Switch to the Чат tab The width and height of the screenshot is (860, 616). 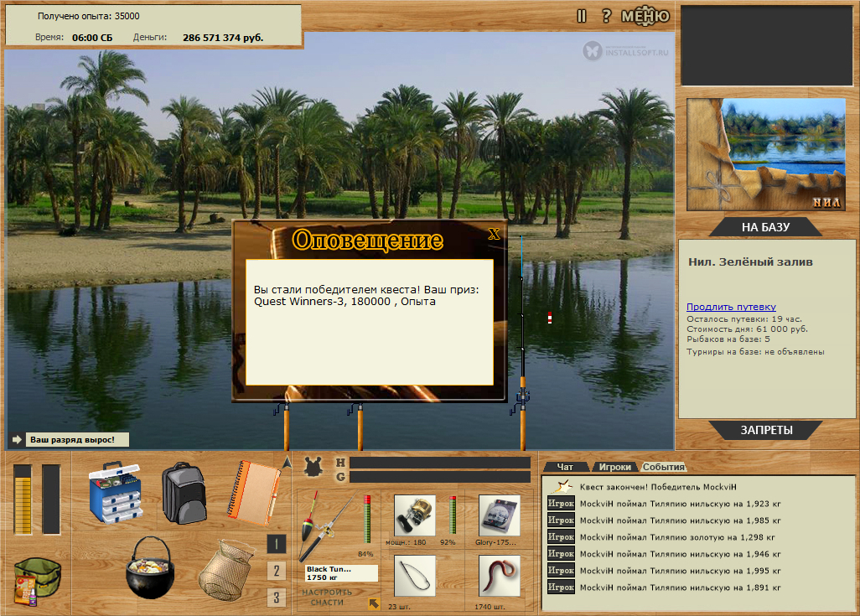point(565,467)
